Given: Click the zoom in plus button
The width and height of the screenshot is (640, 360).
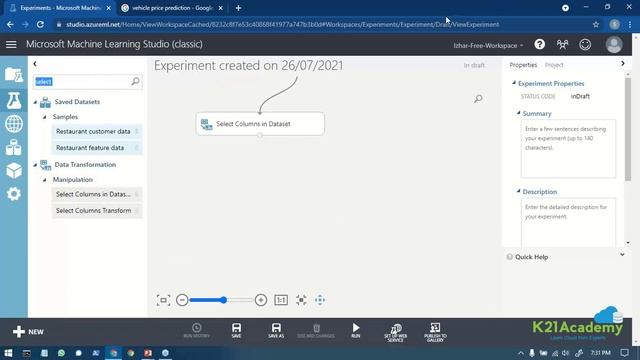Looking at the screenshot, I should (x=261, y=300).
